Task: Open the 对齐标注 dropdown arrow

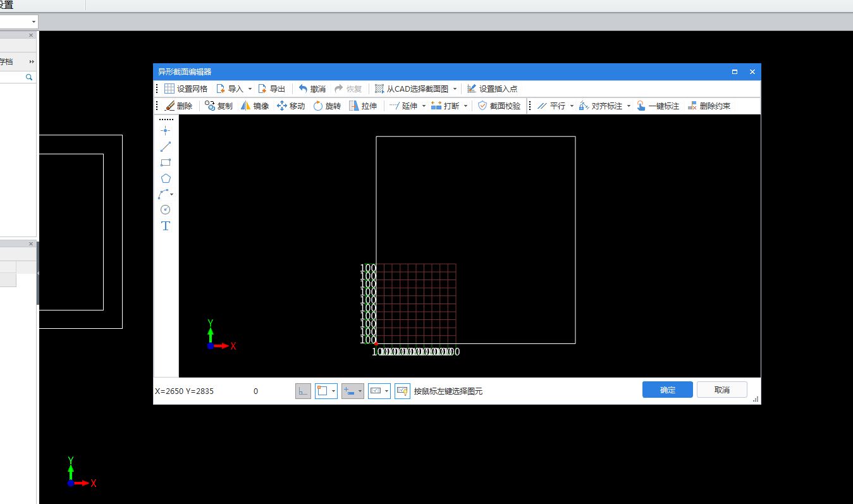Action: [x=629, y=106]
